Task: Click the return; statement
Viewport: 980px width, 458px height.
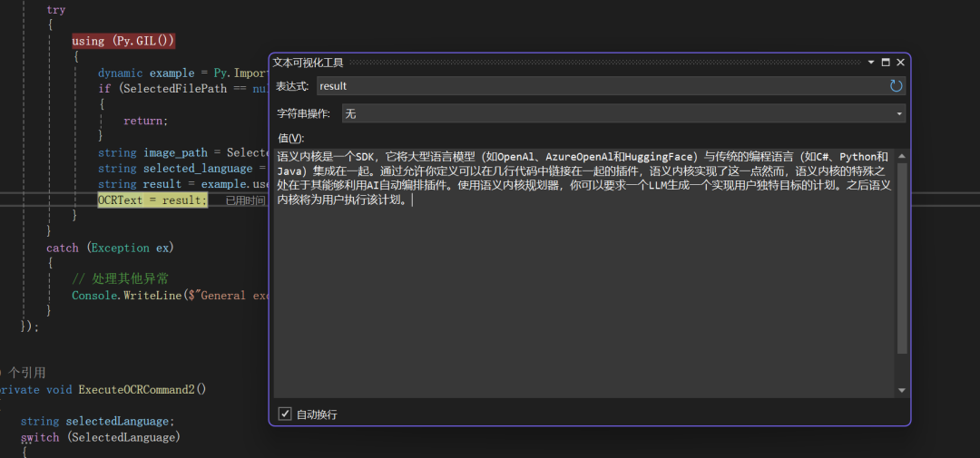Action: click(145, 121)
